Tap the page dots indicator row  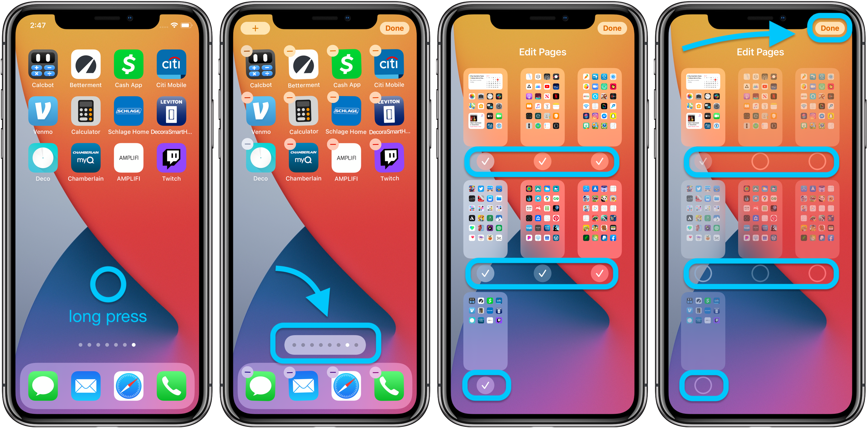(325, 344)
